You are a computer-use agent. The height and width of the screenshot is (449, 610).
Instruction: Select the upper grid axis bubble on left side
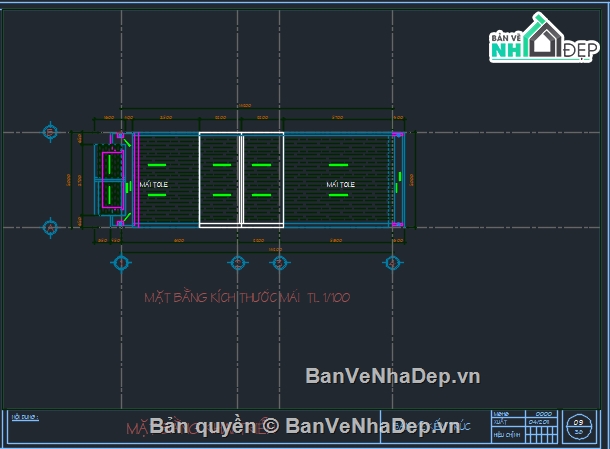[51, 132]
